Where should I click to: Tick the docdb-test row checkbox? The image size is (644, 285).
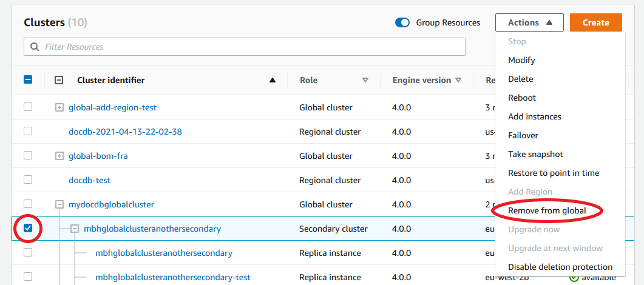[28, 180]
